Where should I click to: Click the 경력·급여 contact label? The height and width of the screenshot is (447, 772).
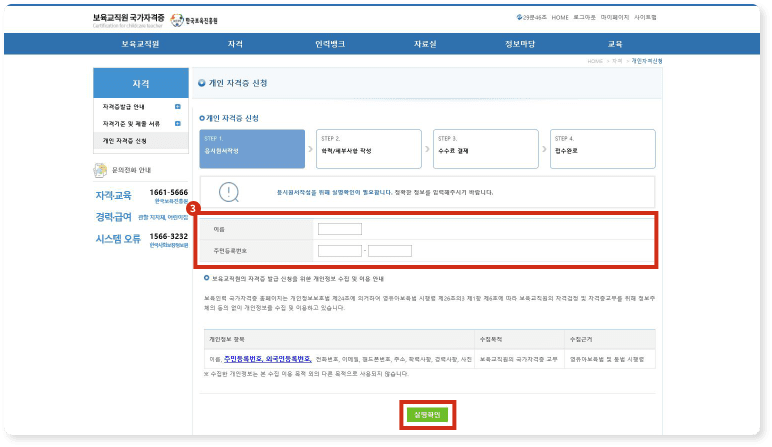tap(113, 217)
